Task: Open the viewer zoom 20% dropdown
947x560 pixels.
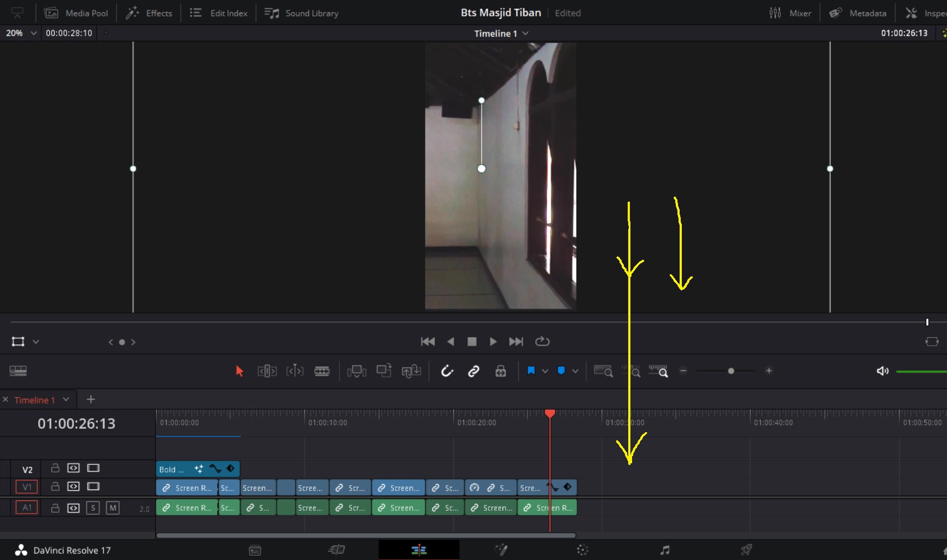Action: point(21,33)
